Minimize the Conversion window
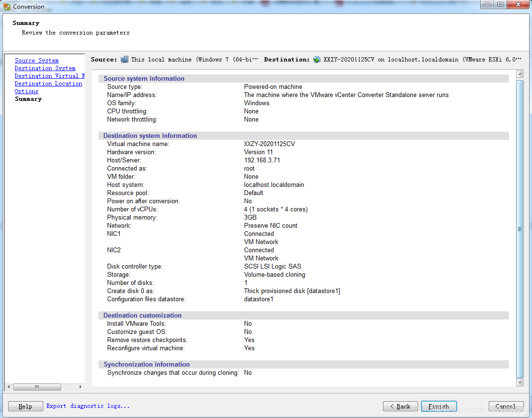This screenshot has height=418, width=532. [x=487, y=4]
